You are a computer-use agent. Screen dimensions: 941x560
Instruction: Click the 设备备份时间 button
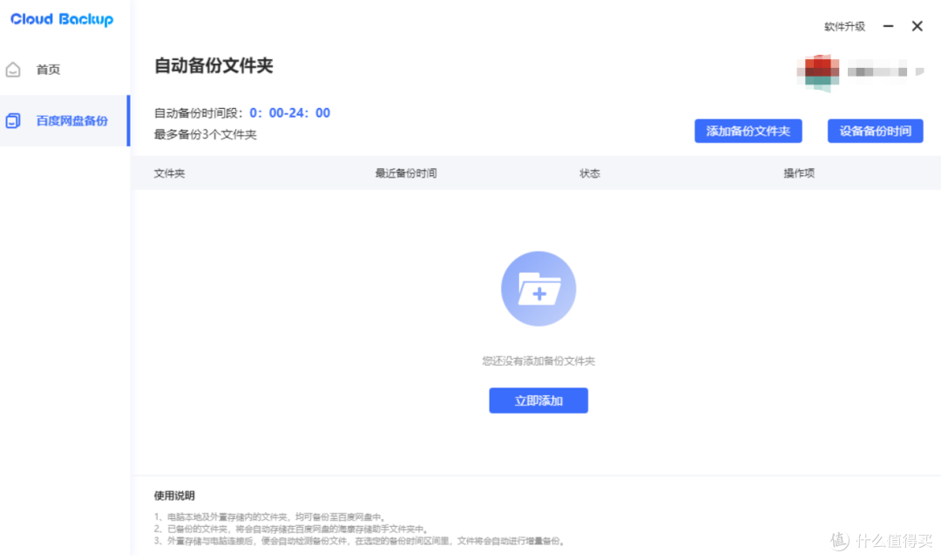(875, 131)
